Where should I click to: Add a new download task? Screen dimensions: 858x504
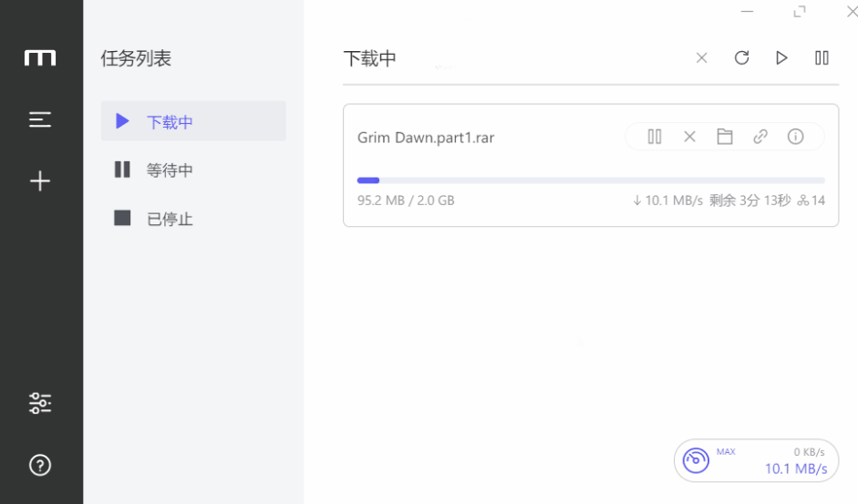(40, 181)
